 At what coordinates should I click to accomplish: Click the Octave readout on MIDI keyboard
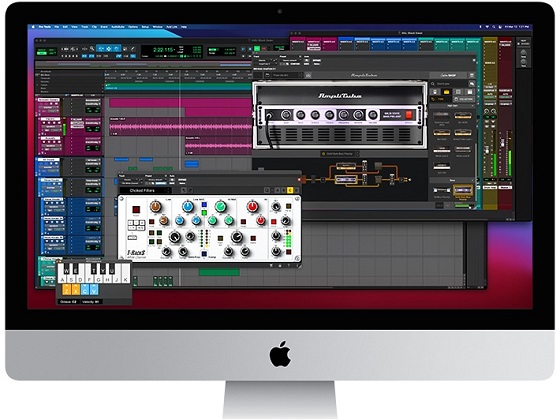tap(68, 302)
